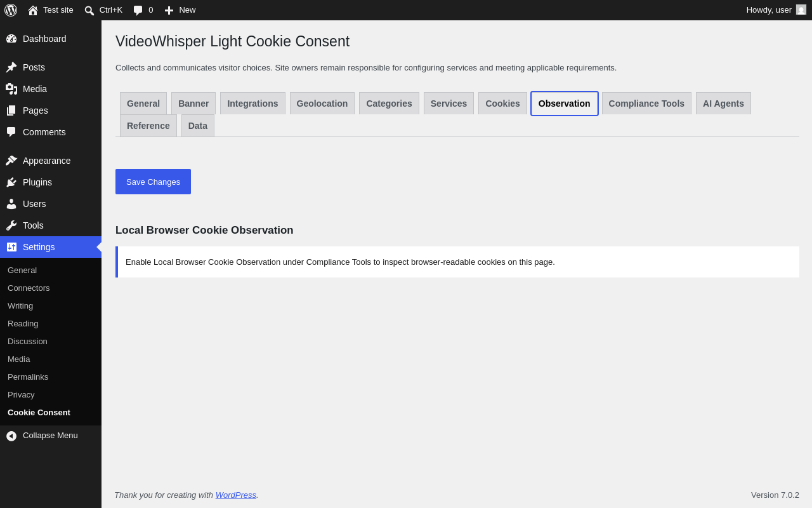
Task: Click the Pages sidebar icon
Action: (11, 110)
